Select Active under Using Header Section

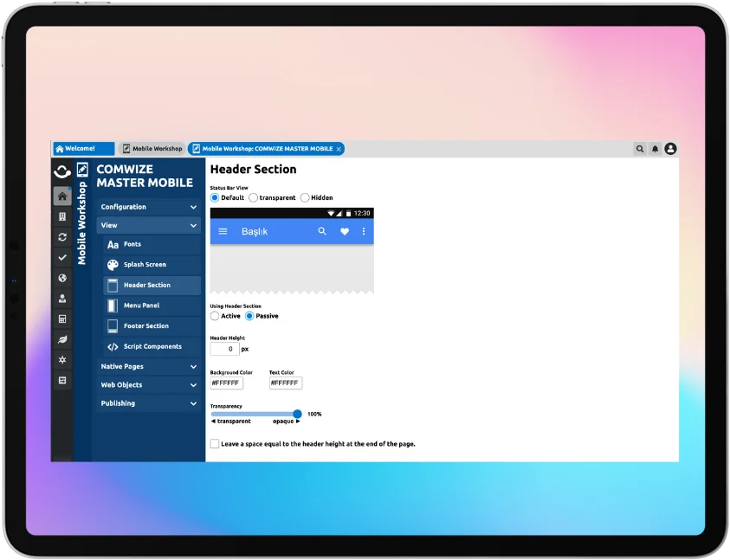pyautogui.click(x=215, y=316)
